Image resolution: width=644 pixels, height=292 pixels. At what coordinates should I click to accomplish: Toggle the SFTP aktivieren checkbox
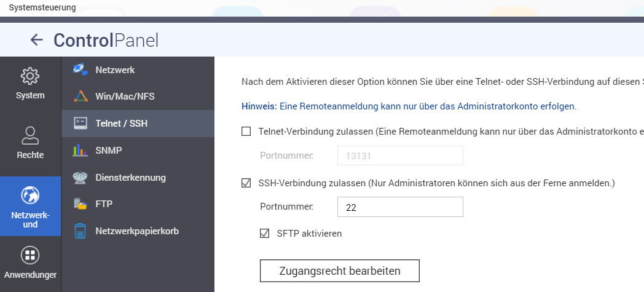click(x=265, y=234)
